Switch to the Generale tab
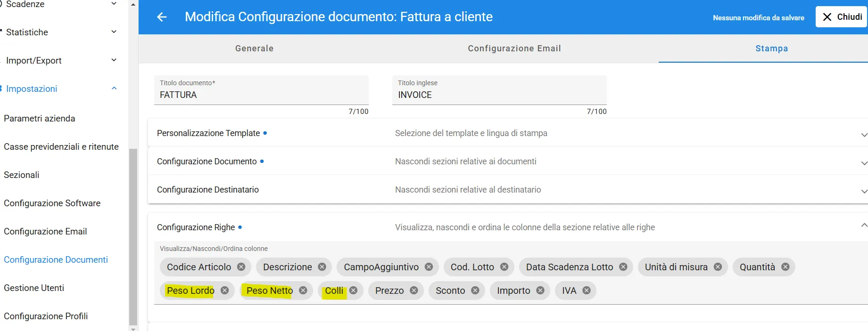 (x=254, y=48)
